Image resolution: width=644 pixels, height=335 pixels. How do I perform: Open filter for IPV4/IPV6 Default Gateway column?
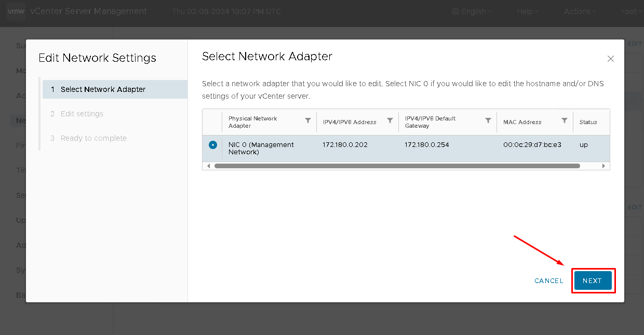(488, 120)
